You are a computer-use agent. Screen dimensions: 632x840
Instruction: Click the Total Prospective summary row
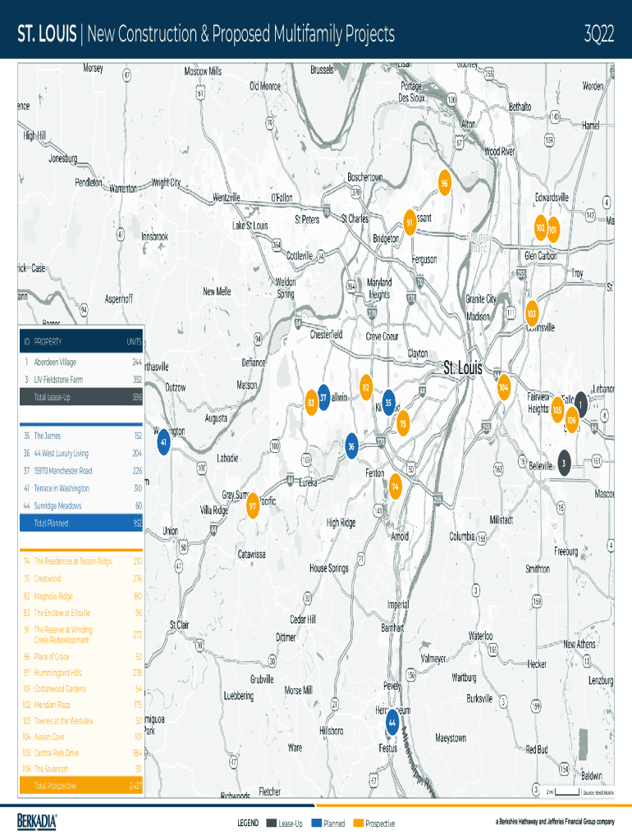click(x=82, y=786)
